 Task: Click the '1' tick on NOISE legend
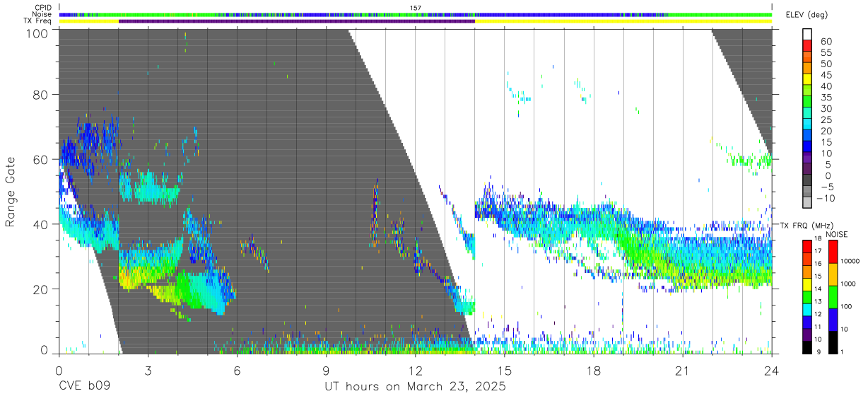(842, 353)
